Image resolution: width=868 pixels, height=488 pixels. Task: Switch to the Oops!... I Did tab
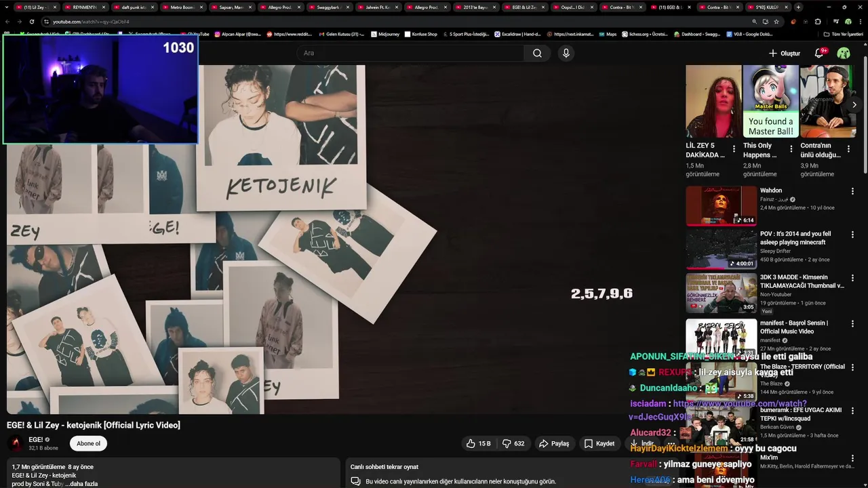pyautogui.click(x=572, y=7)
